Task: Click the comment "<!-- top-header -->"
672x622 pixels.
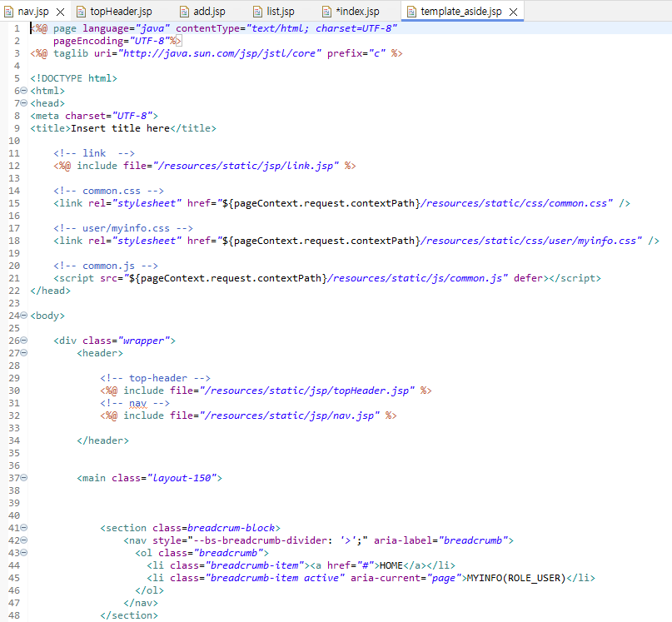Action: [155, 378]
